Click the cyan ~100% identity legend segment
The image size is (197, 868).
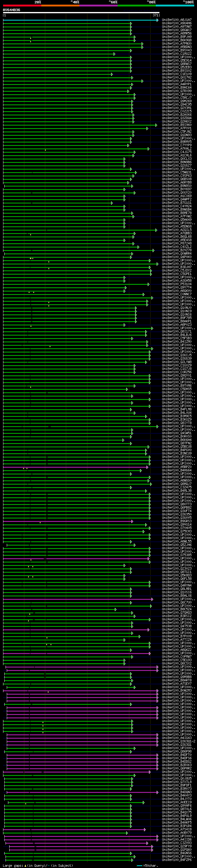[x=175, y=6]
